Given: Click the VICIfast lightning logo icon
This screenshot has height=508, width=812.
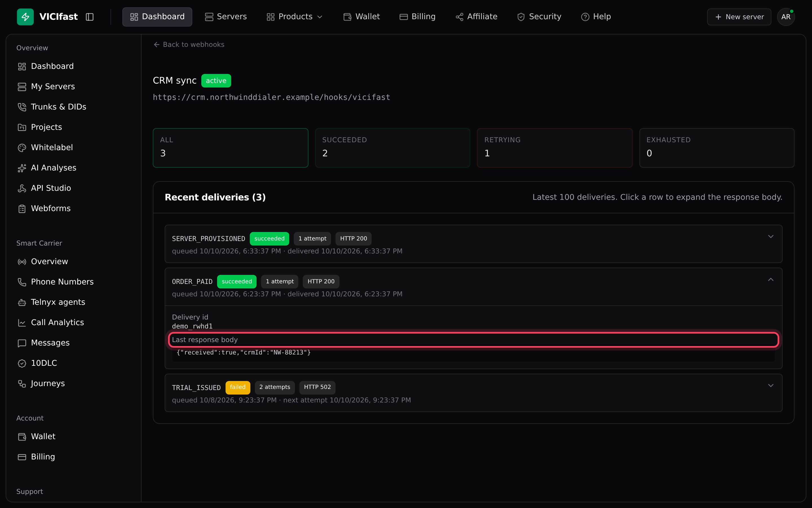Looking at the screenshot, I should coord(25,17).
